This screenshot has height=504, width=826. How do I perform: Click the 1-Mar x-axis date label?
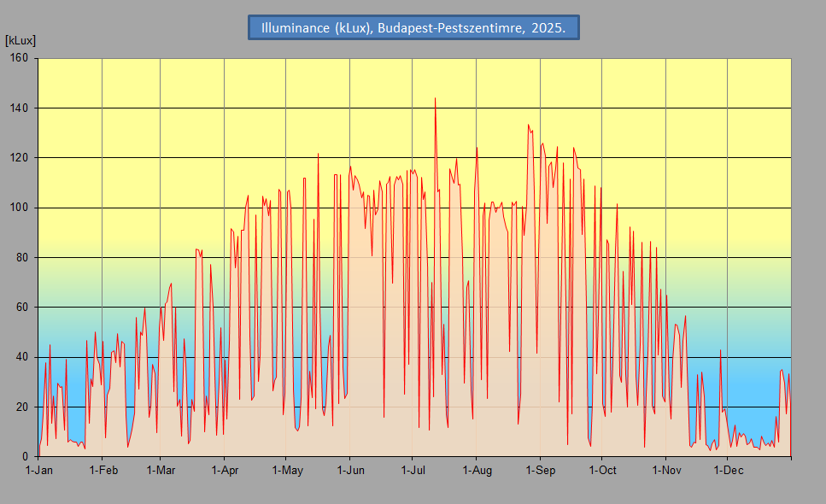tap(161, 471)
